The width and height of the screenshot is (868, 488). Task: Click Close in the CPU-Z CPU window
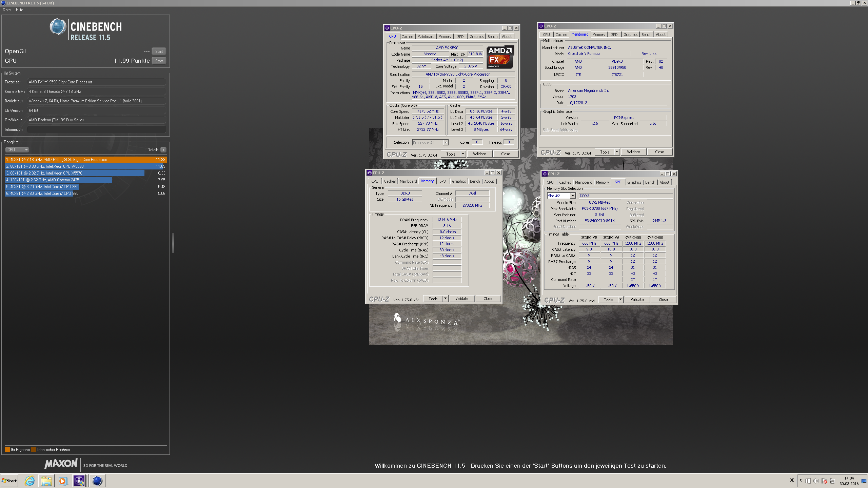(x=506, y=154)
